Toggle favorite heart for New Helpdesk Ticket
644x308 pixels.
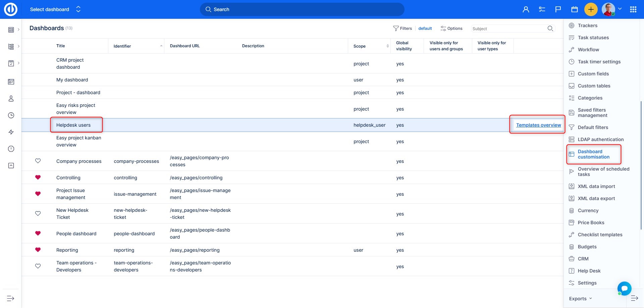tap(38, 213)
